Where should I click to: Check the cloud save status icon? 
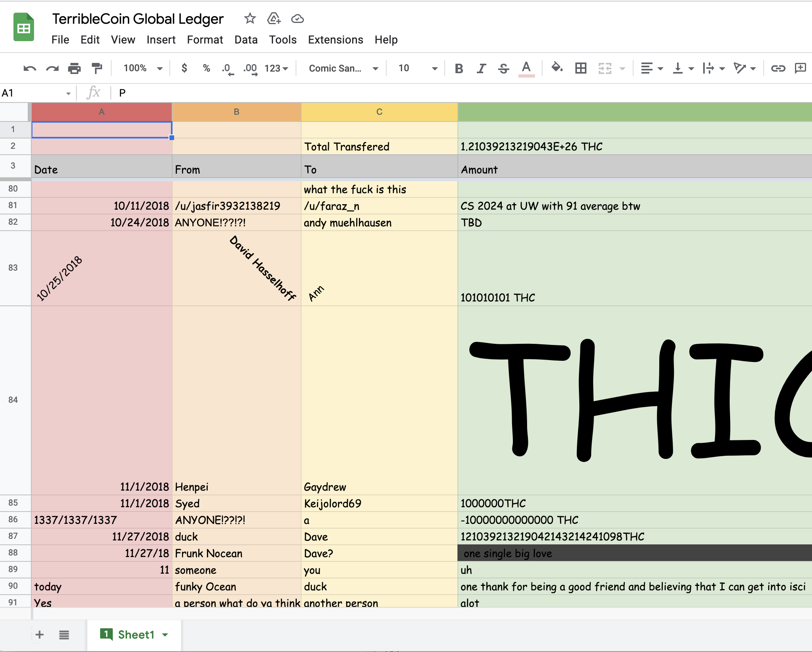[297, 19]
